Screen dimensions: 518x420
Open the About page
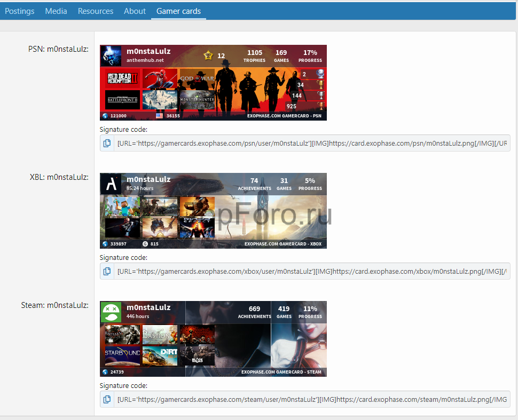point(134,11)
